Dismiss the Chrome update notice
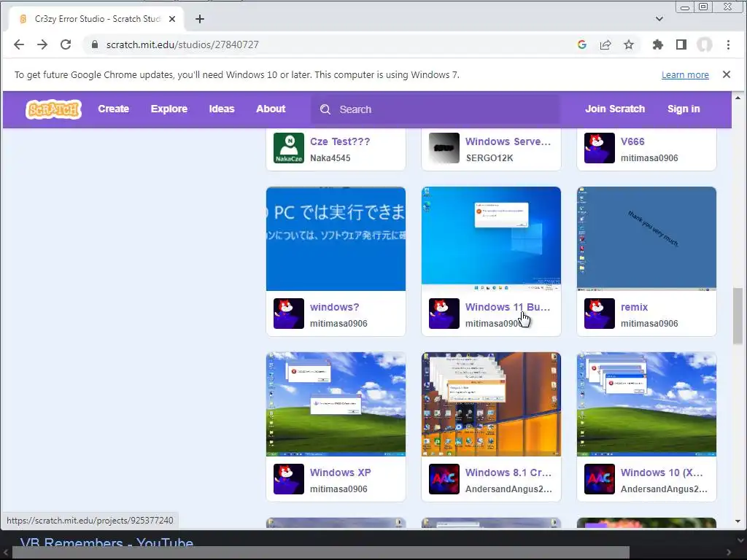This screenshot has width=747, height=560. 727,74
